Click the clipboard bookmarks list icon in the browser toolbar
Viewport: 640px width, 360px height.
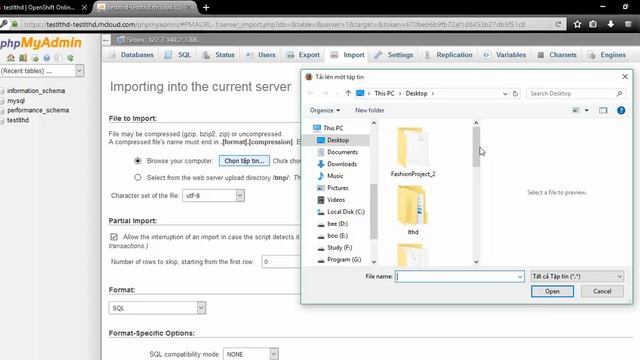pos(593,24)
